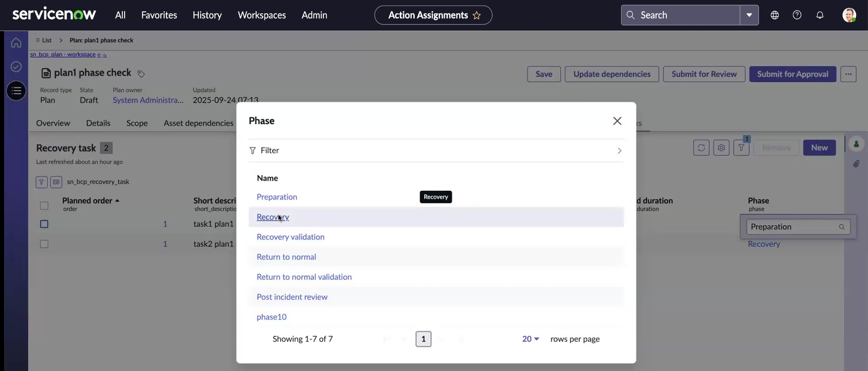Select Preparation phase in dialog
This screenshot has height=371, width=868.
[x=277, y=197]
